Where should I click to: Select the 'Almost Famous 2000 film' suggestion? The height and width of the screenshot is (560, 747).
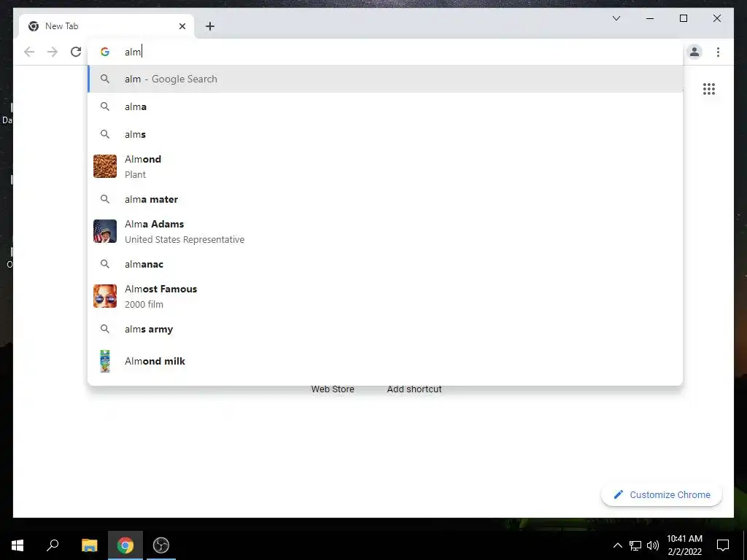point(385,296)
